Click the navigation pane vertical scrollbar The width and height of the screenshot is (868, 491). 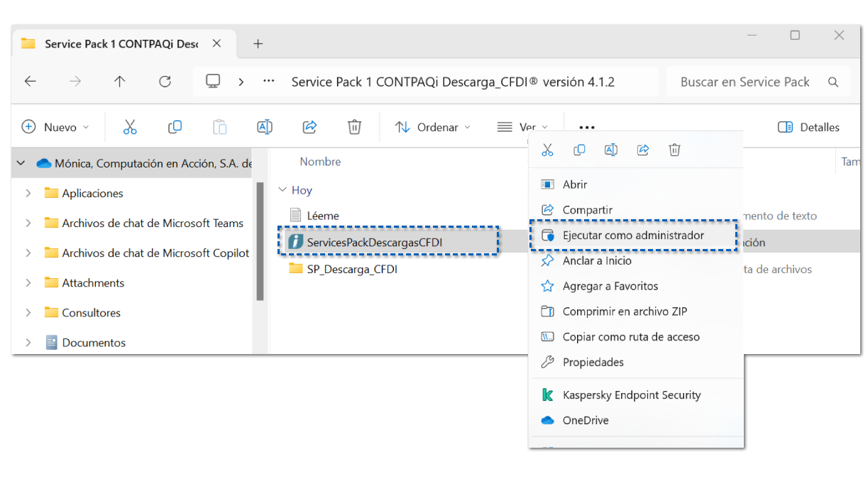260,241
